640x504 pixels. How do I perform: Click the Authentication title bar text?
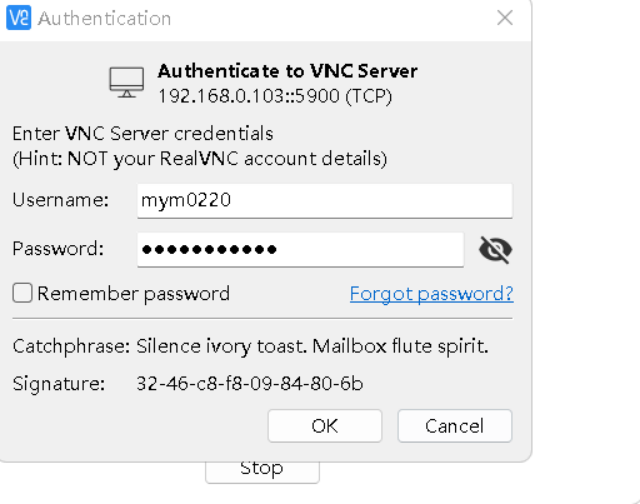pos(104,18)
